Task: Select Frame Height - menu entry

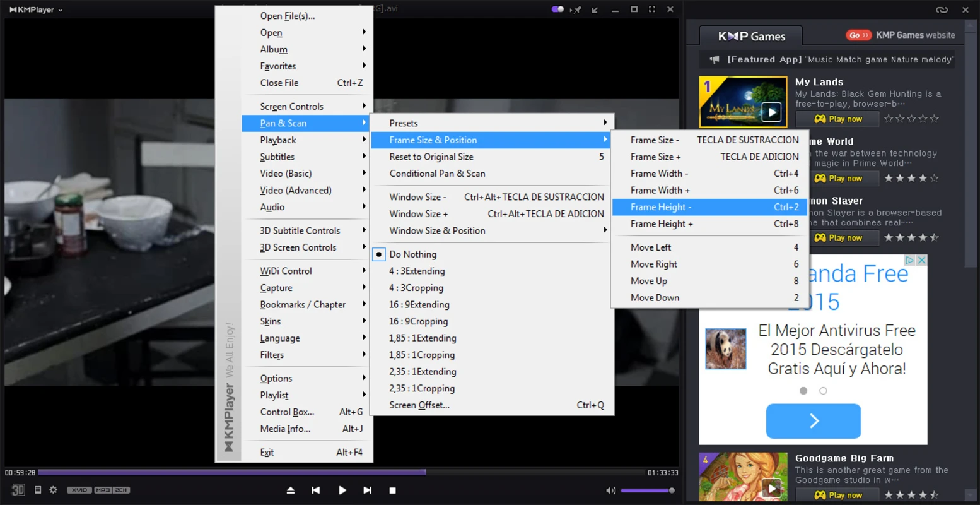Action: tap(661, 206)
